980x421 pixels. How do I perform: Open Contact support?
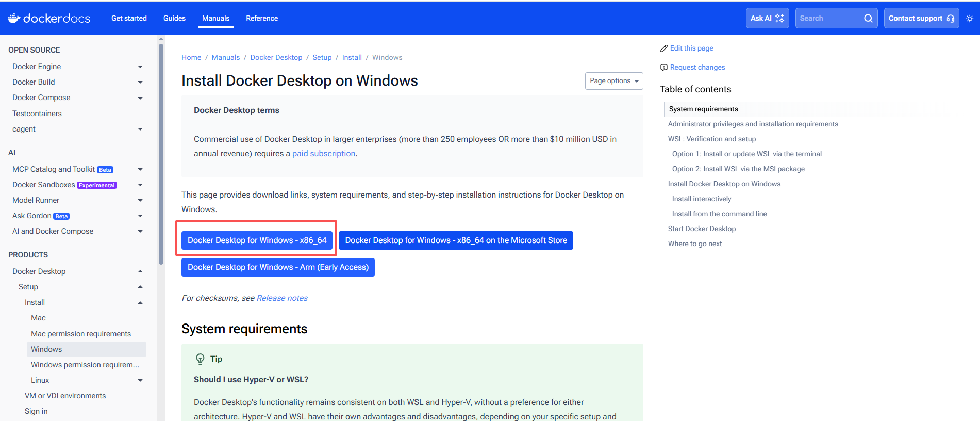point(921,18)
